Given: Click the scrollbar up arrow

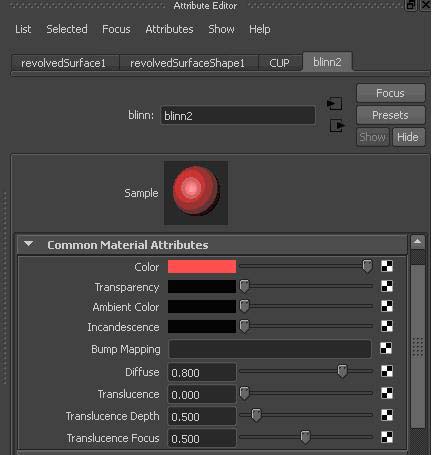Looking at the screenshot, I should click(x=418, y=242).
